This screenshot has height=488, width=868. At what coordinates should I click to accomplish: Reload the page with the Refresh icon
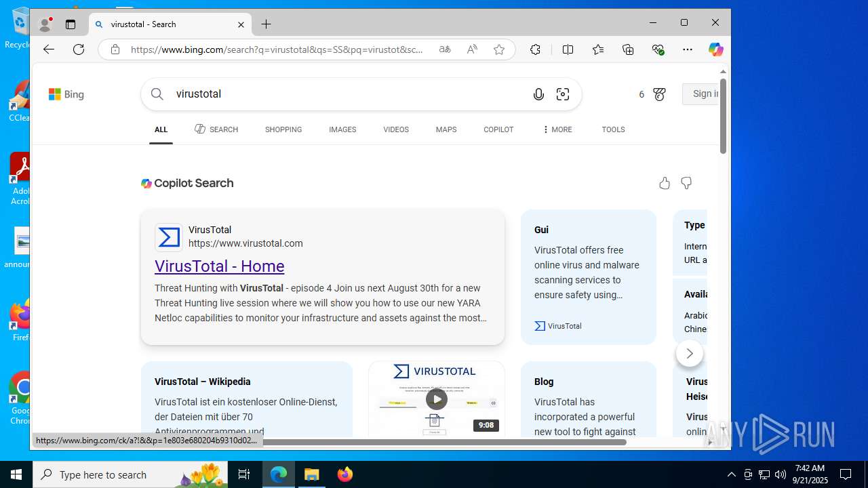pyautogui.click(x=79, y=49)
